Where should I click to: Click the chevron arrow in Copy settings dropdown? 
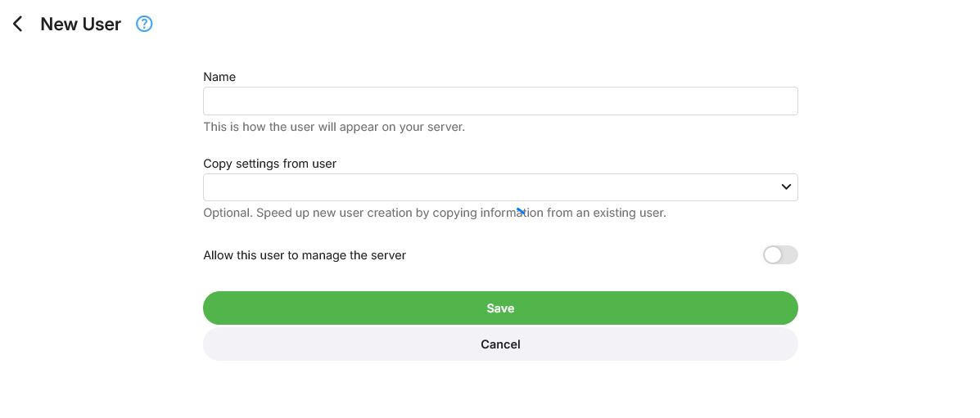(x=786, y=187)
